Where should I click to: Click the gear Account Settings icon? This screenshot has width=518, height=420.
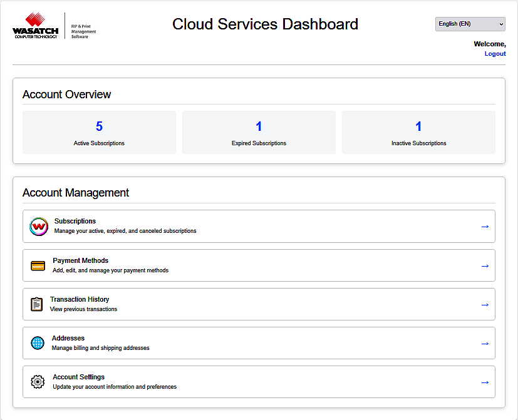(x=38, y=382)
